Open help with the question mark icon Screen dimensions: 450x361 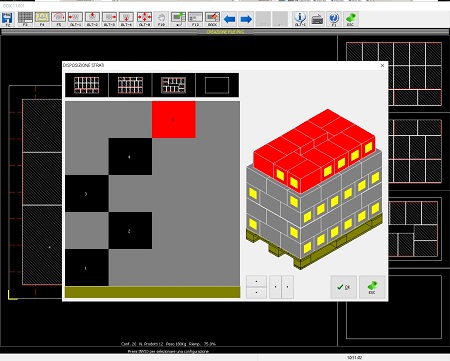(334, 19)
